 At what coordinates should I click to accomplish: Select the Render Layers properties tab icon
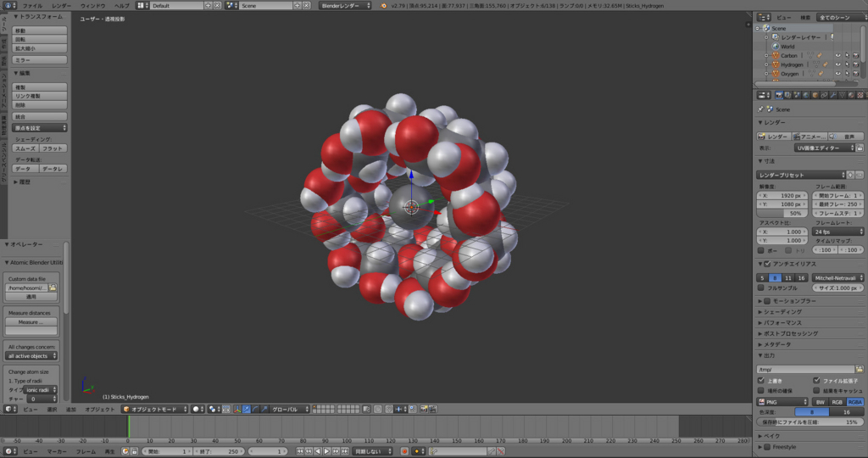[787, 95]
